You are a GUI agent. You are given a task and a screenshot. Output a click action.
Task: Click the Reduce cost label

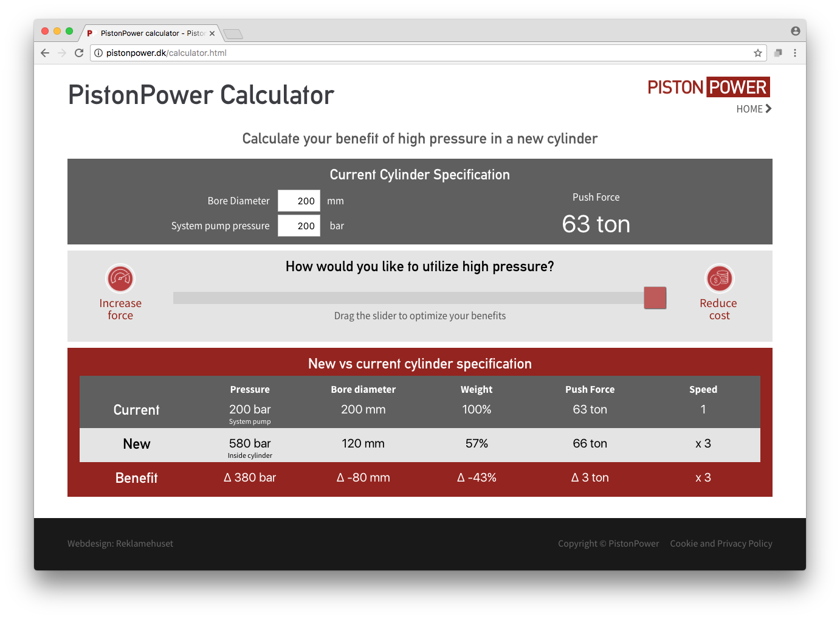pos(718,309)
